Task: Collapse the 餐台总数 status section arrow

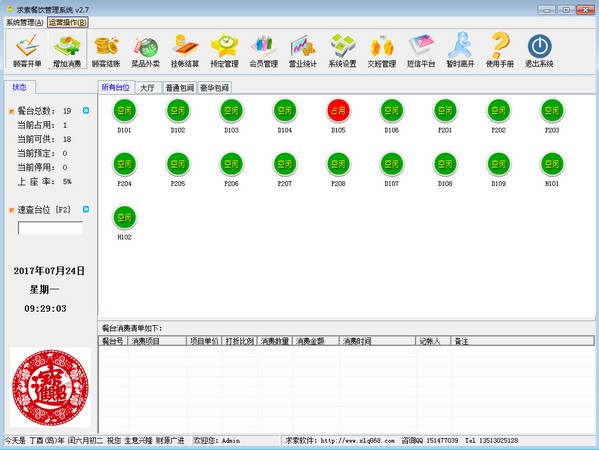Action: point(86,111)
